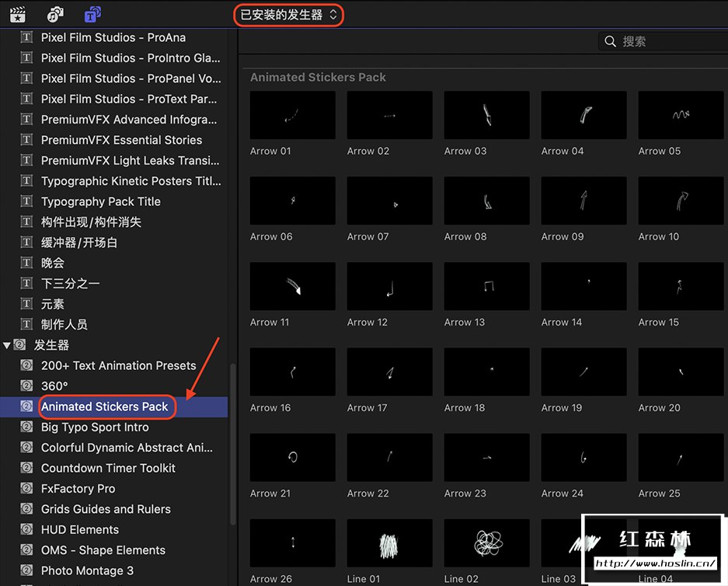728x586 pixels.
Task: Select Arrow 17 thumbnail
Action: [389, 371]
